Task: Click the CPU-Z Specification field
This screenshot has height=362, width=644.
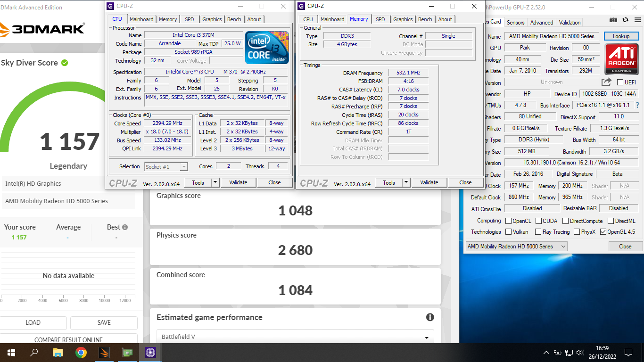Action: pyautogui.click(x=216, y=72)
